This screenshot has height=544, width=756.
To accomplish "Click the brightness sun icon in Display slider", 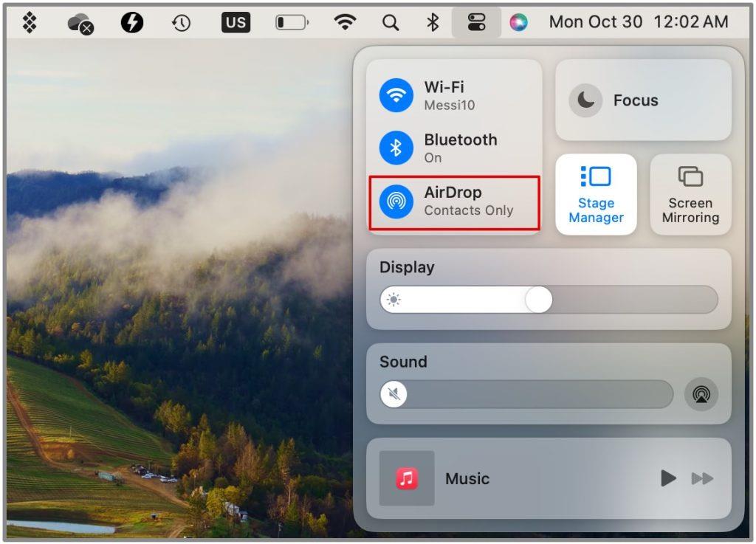I will [394, 300].
